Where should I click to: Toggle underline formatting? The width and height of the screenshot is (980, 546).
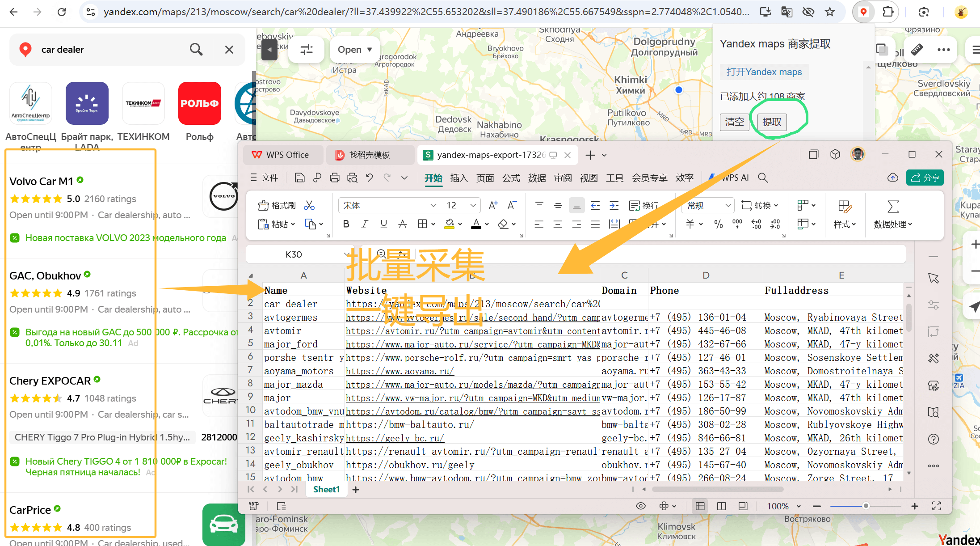point(383,224)
